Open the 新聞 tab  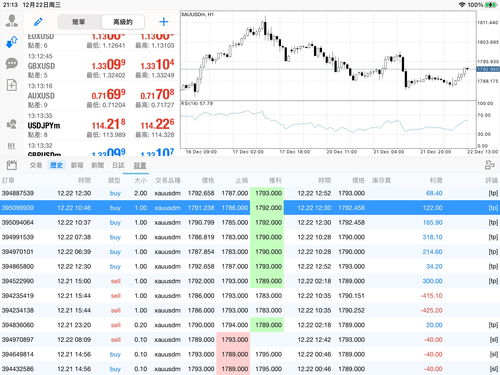(x=98, y=165)
